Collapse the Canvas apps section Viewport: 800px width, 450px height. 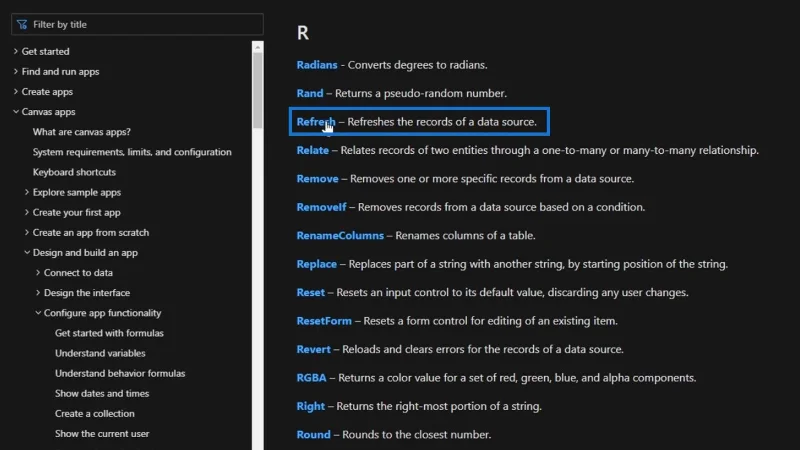click(x=16, y=112)
